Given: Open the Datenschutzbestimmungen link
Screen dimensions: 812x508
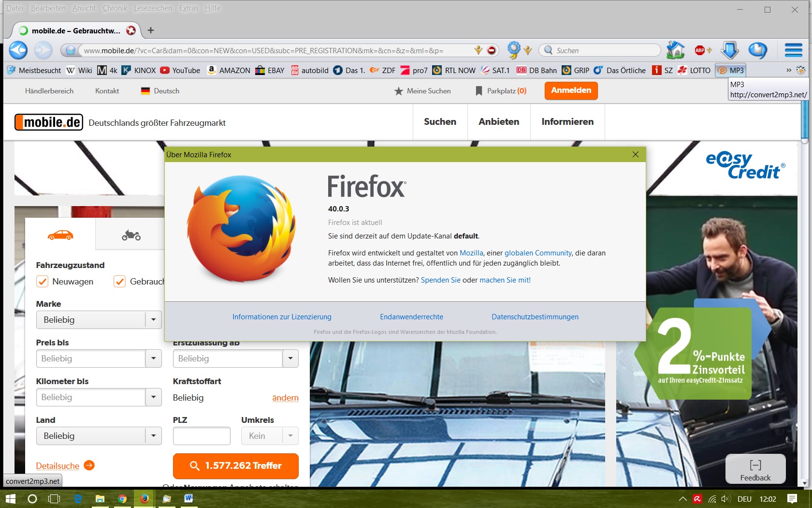Looking at the screenshot, I should point(535,317).
